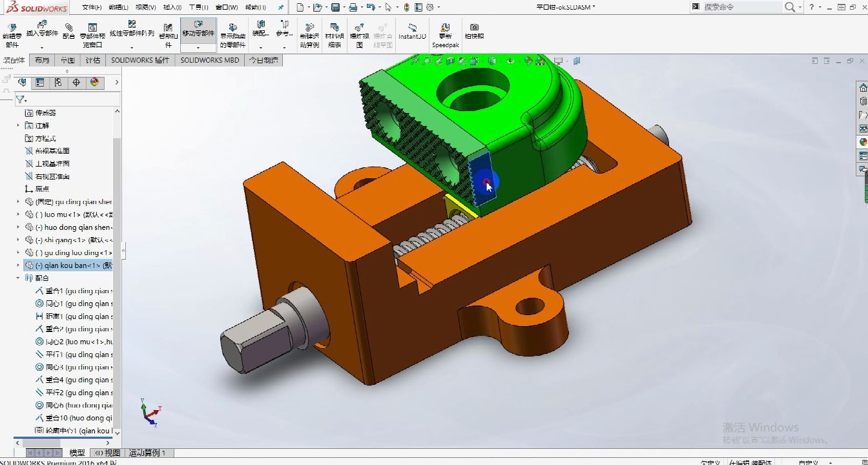Toggle visibility of the ConfigurationManager tab
This screenshot has width=868, height=465.
point(58,83)
